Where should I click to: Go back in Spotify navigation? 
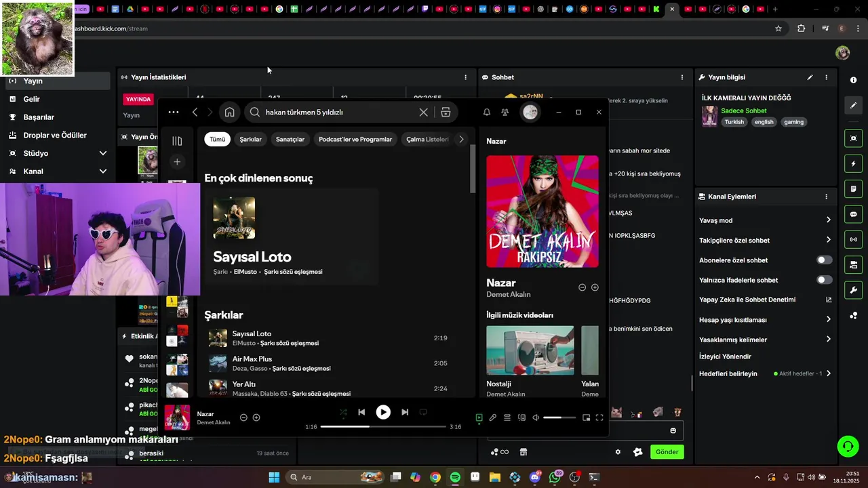pyautogui.click(x=195, y=113)
